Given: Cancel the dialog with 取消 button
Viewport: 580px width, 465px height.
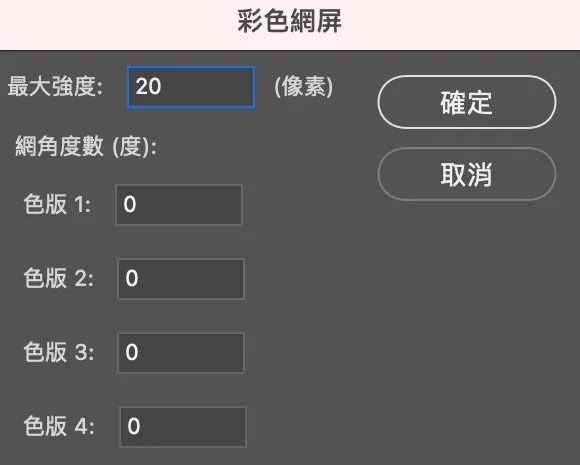Looking at the screenshot, I should (x=467, y=174).
